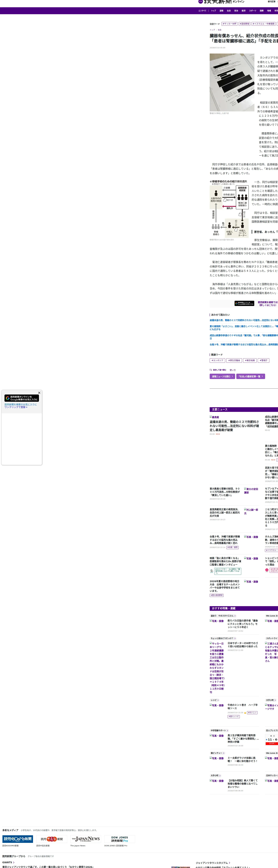Click the ヨミドクター Dr.高野 tag icon
Viewport: 278px width, 868px height.
tap(212, 571)
